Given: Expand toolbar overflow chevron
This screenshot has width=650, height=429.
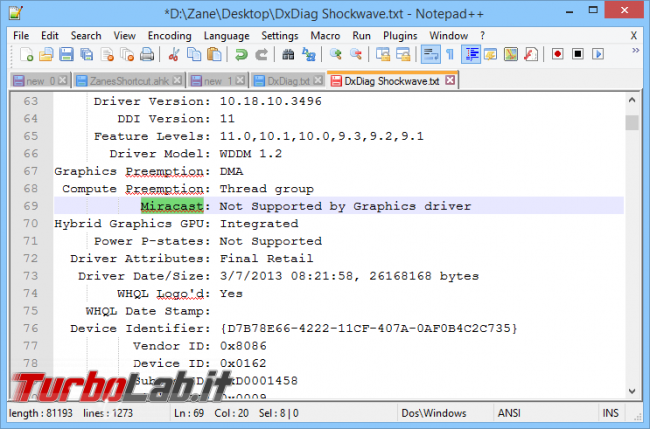Looking at the screenshot, I should pos(635,51).
